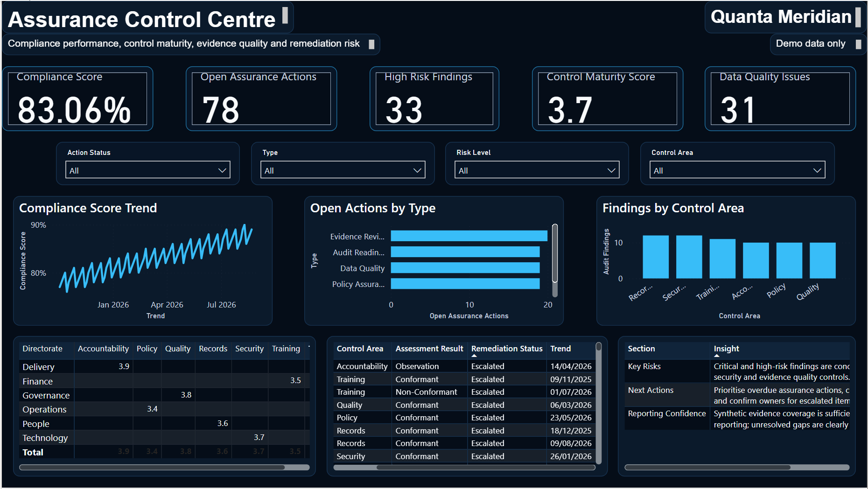868x489 pixels.
Task: Click the Data Quality bar in Open Actions
Action: [465, 268]
